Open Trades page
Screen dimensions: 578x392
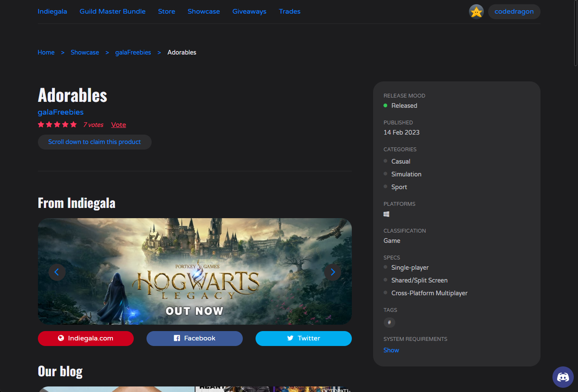tap(290, 12)
